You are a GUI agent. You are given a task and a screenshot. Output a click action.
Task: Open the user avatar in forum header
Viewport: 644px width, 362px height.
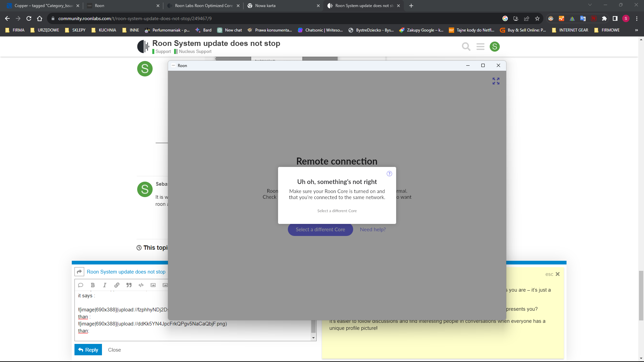tap(495, 47)
